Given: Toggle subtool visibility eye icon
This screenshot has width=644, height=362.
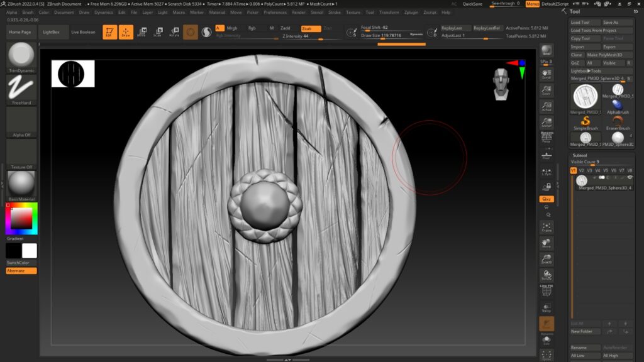Looking at the screenshot, I should pos(630,178).
